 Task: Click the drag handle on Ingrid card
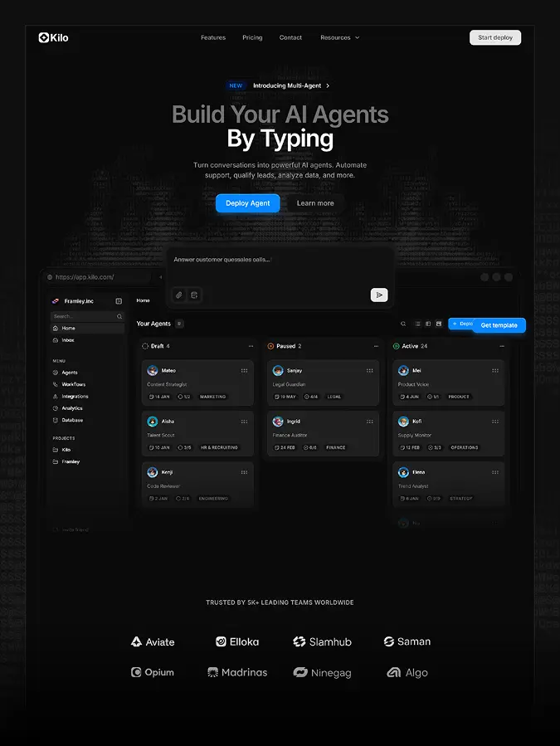pyautogui.click(x=370, y=422)
